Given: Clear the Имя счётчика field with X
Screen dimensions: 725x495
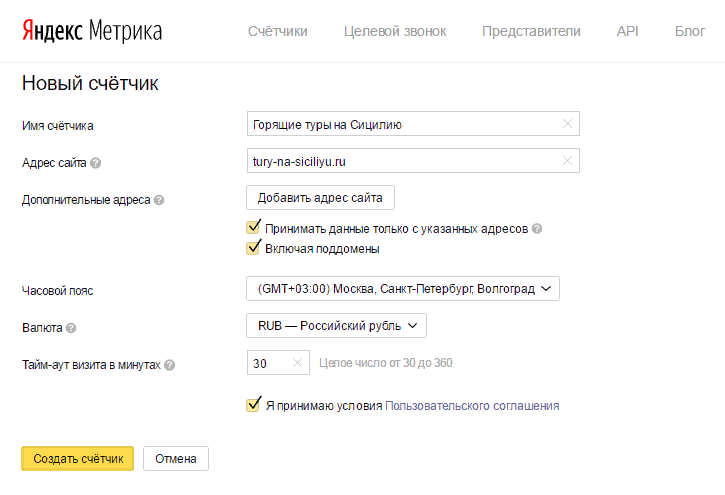Looking at the screenshot, I should (567, 124).
